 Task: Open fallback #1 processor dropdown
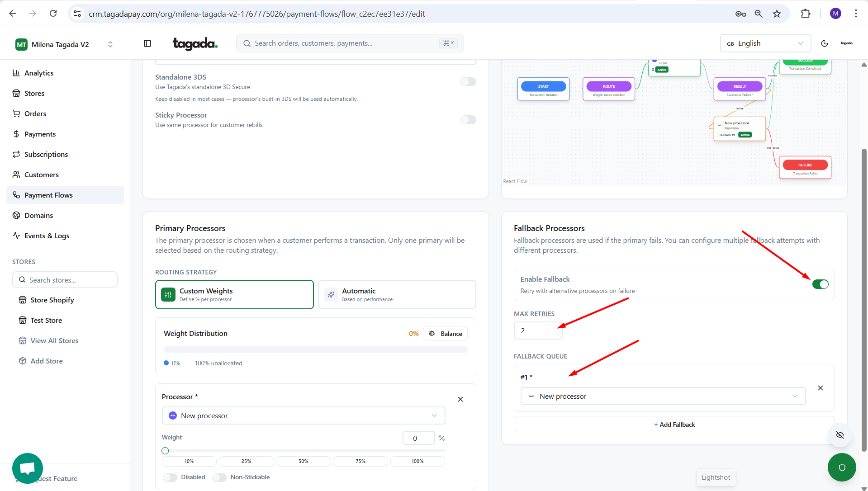(663, 396)
